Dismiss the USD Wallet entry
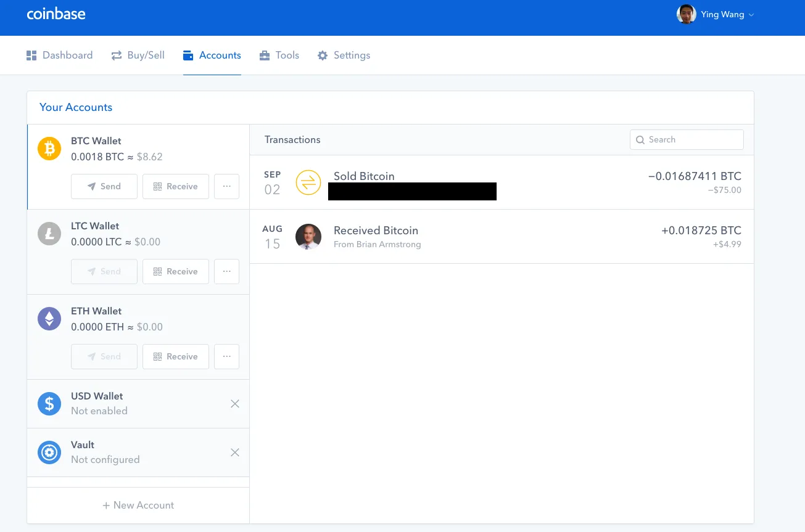The width and height of the screenshot is (805, 532). click(x=235, y=404)
